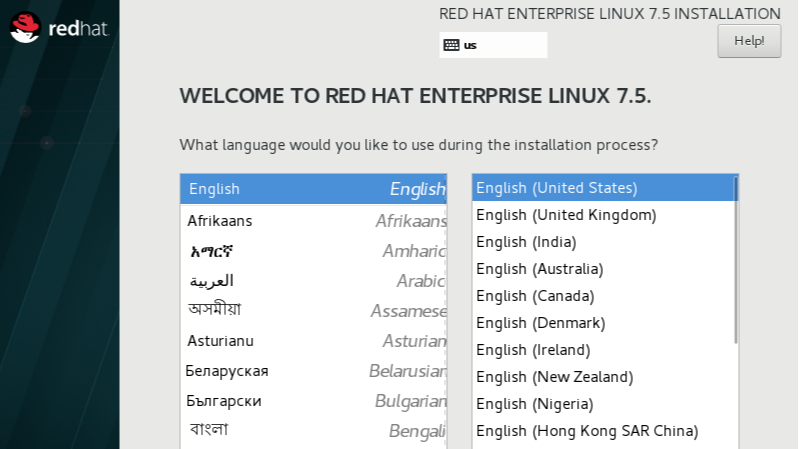
Task: Choose the Arabic language row
Action: (x=313, y=281)
